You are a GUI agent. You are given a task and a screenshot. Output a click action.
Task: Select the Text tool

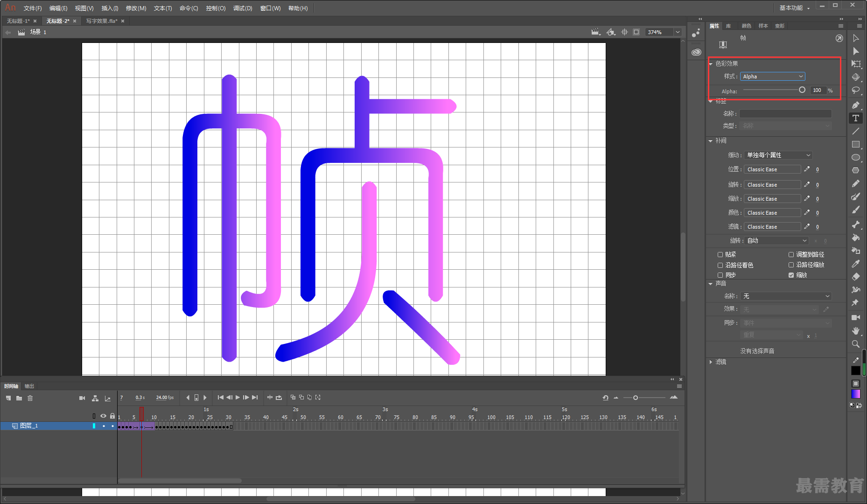click(856, 118)
